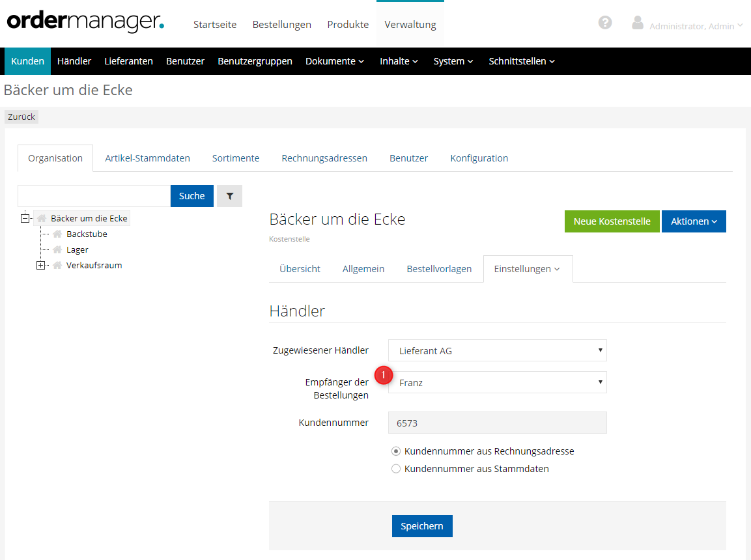Click the ordermanager logo
This screenshot has height=560, width=751.
click(85, 21)
